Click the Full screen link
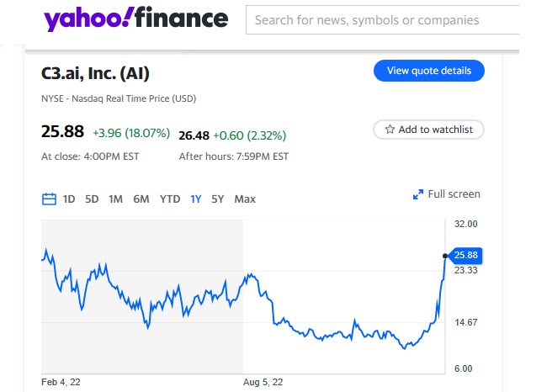This screenshot has width=547, height=392. (x=454, y=194)
